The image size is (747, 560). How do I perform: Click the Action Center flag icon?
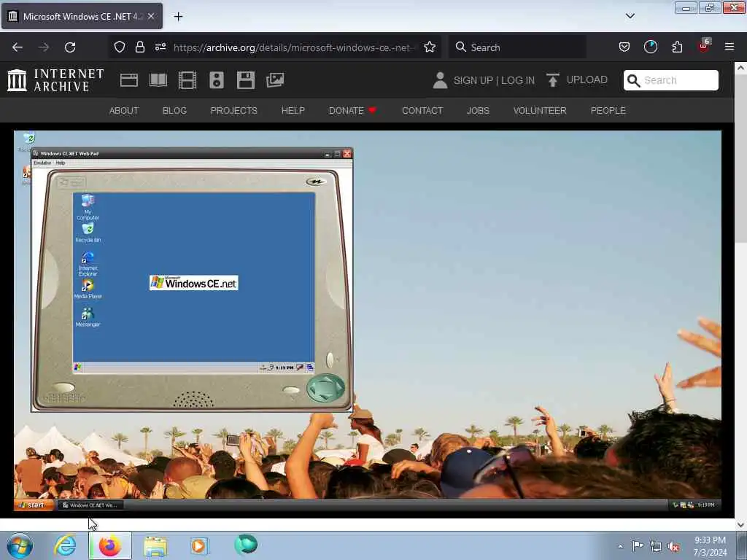click(x=638, y=545)
